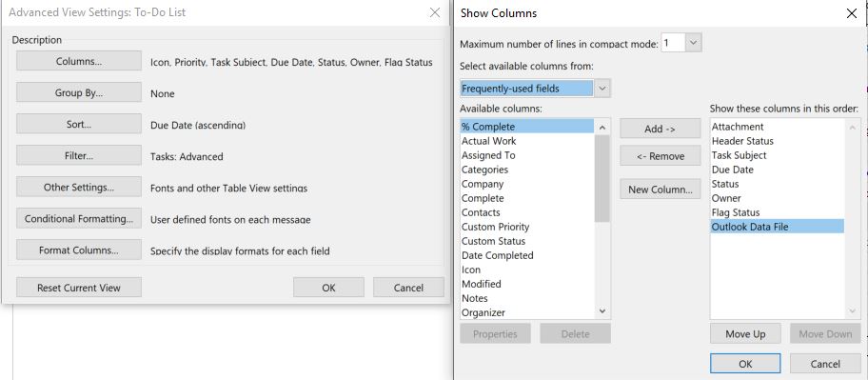Cancel the Advanced View Settings dialog
This screenshot has height=380, width=868.
[x=408, y=288]
